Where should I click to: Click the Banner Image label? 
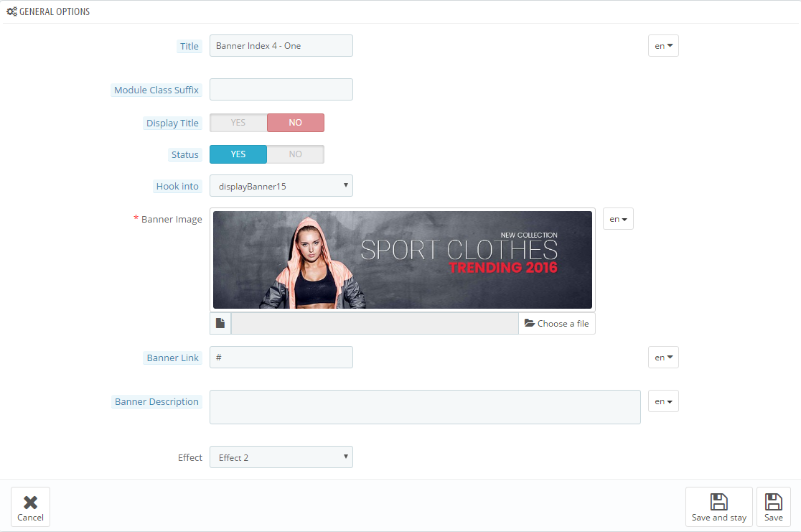[172, 219]
